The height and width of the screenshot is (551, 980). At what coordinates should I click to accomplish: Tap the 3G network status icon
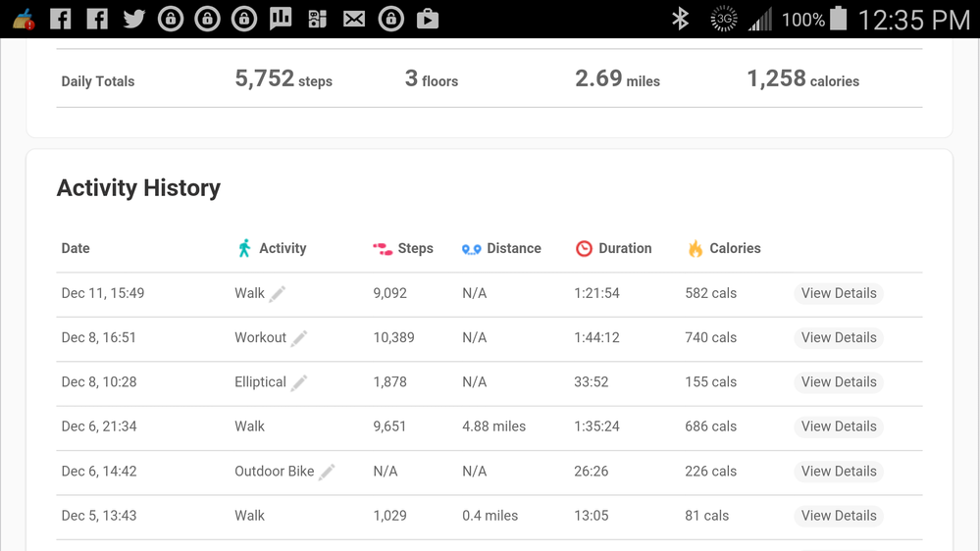click(724, 19)
